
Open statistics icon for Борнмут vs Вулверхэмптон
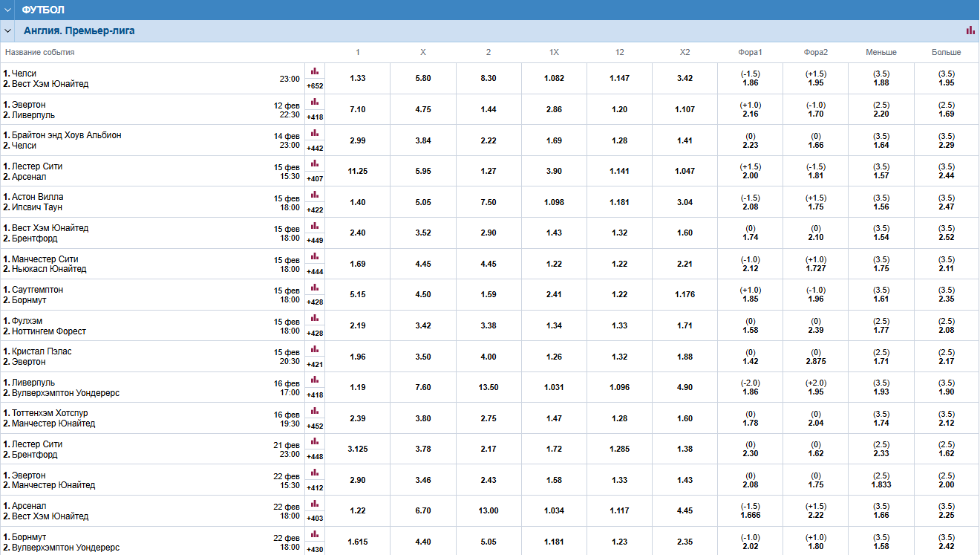click(x=315, y=535)
